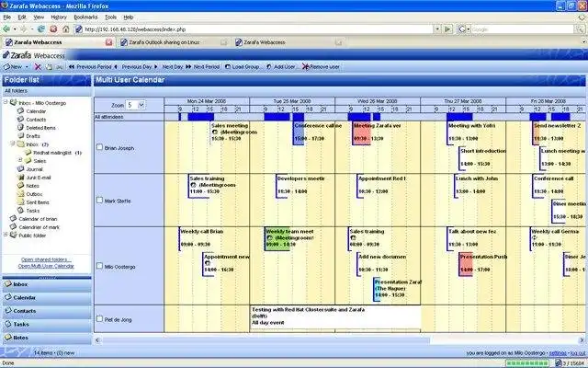Click the Google search box
The image size is (588, 368).
click(x=523, y=29)
